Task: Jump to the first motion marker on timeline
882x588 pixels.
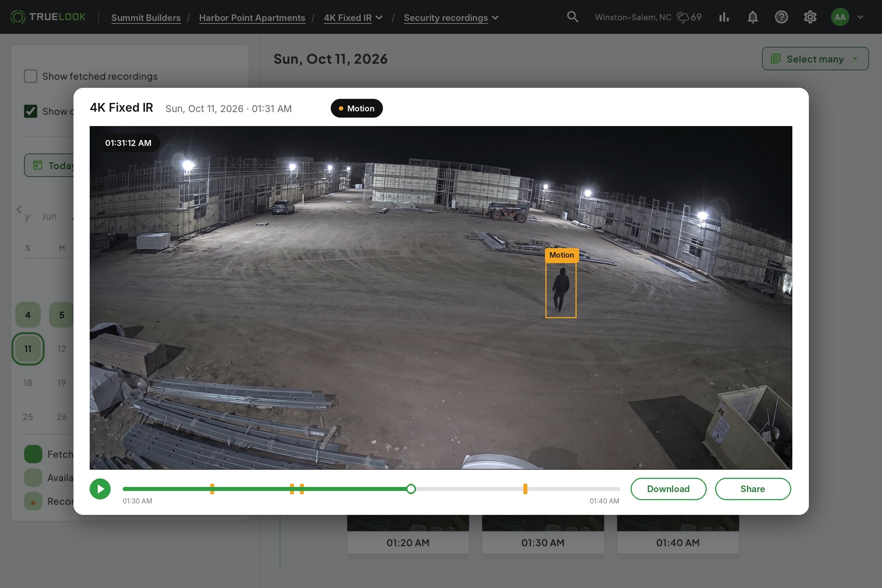Action: pos(212,489)
